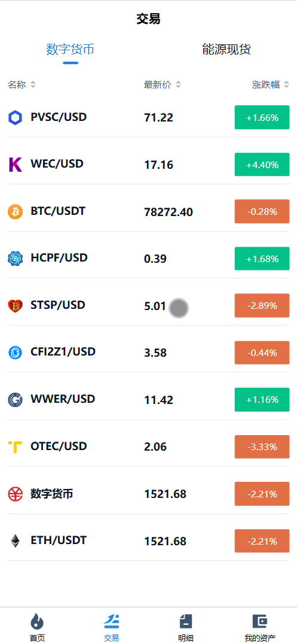
Task: Open the 首页 home flame icon
Action: pyautogui.click(x=37, y=621)
